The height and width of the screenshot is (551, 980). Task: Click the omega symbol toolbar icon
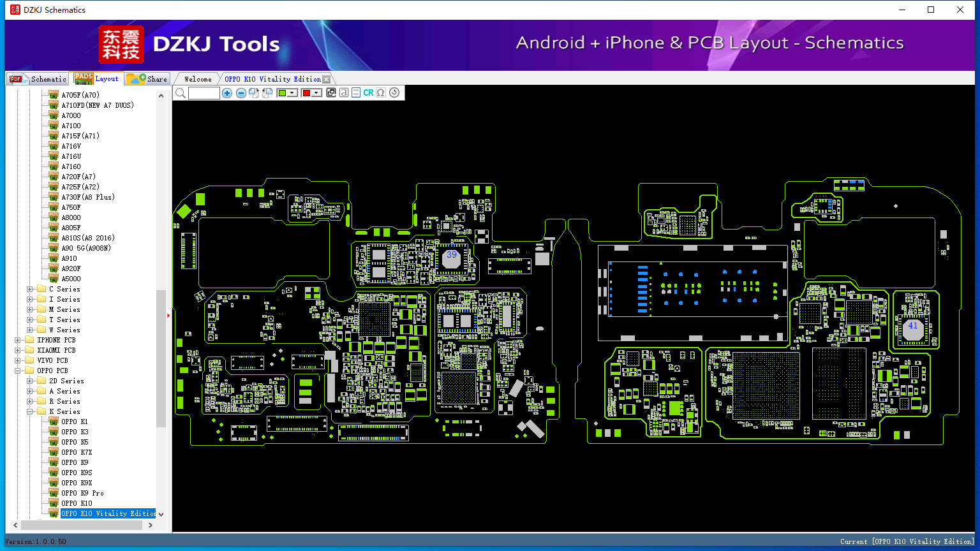tap(381, 93)
